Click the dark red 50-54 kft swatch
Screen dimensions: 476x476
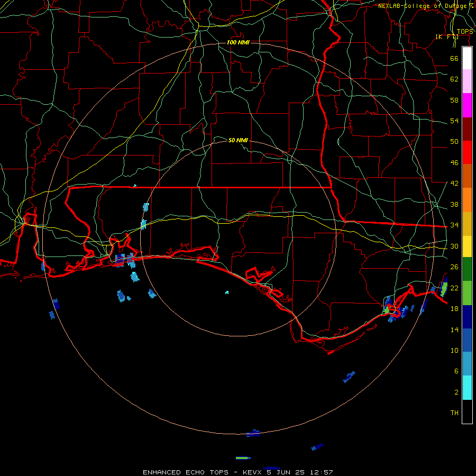(467, 129)
